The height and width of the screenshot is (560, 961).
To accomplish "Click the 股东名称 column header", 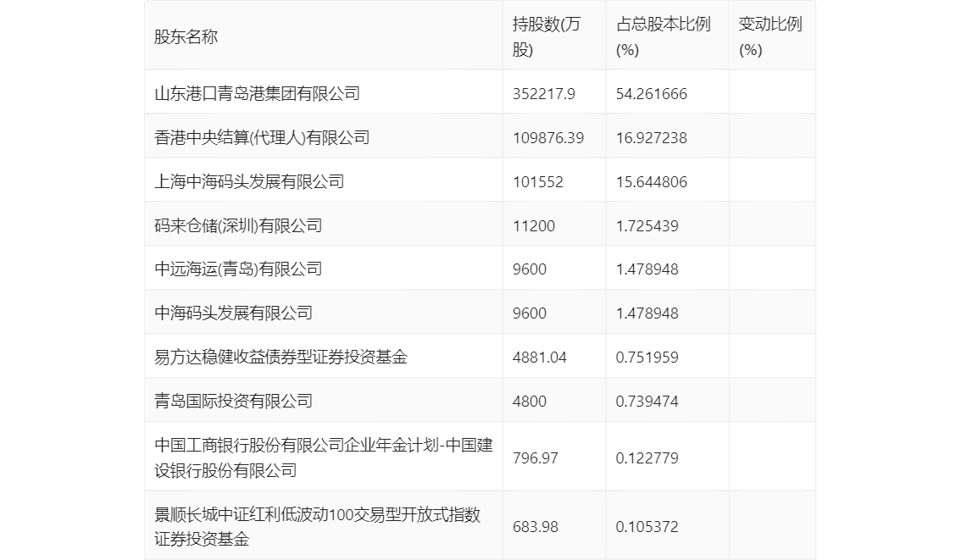I will pos(186,36).
